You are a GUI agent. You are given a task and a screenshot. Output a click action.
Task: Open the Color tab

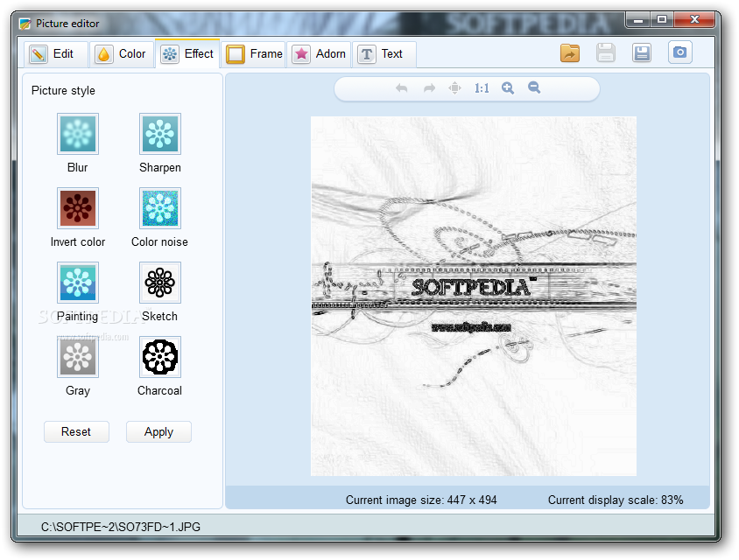click(x=122, y=54)
